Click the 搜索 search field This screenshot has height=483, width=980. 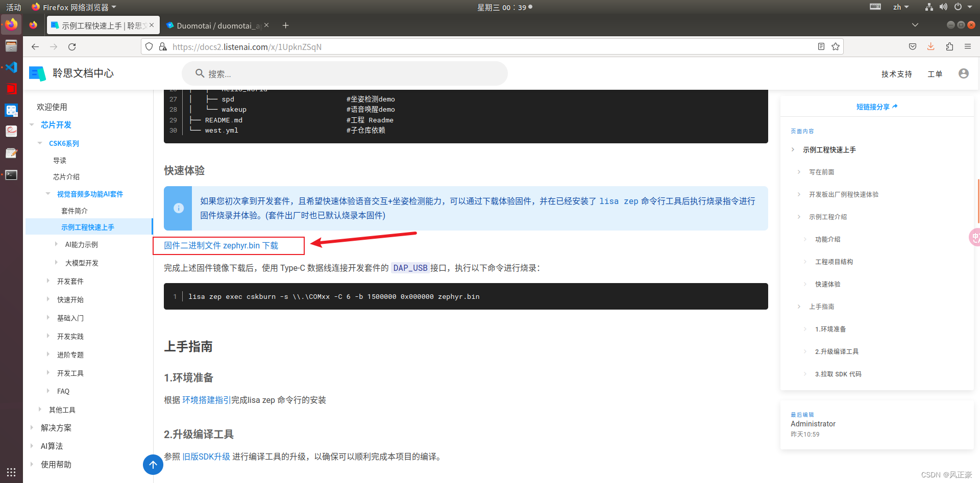tap(345, 73)
